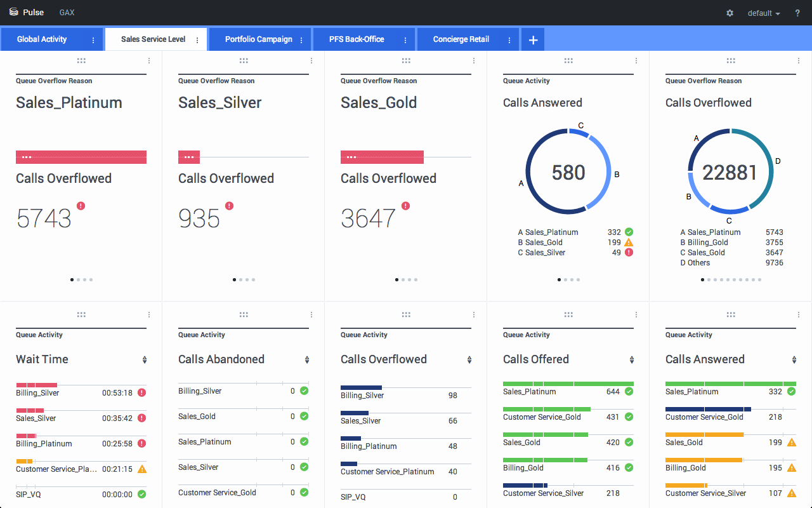Open the Concierge Retail tab
812x508 pixels.
(x=461, y=39)
